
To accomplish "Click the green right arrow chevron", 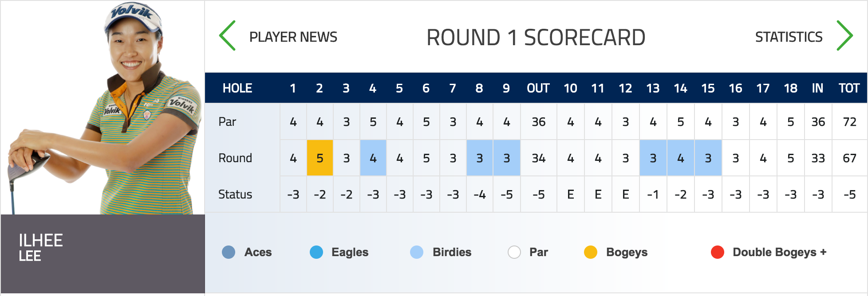I will 844,35.
